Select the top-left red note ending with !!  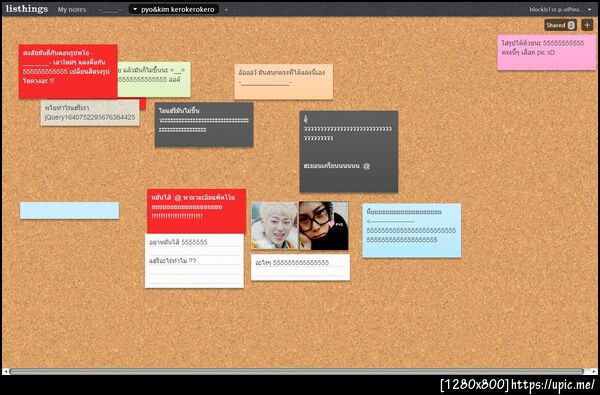[68, 71]
